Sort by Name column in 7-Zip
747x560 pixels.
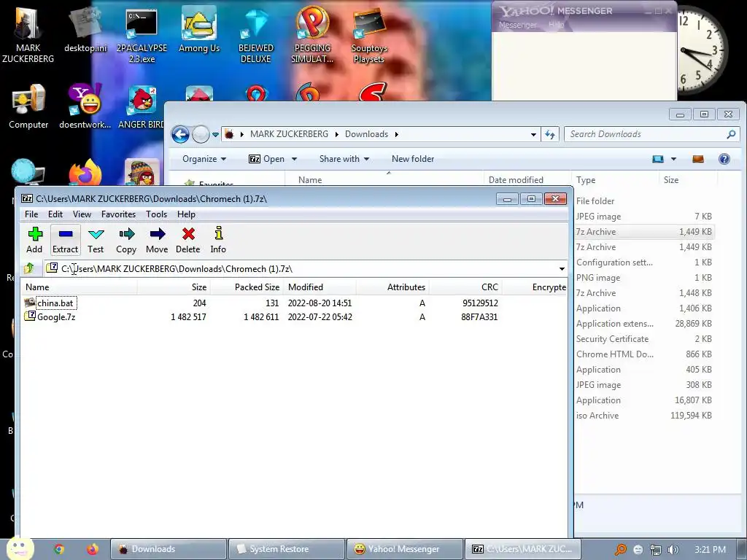click(x=79, y=287)
